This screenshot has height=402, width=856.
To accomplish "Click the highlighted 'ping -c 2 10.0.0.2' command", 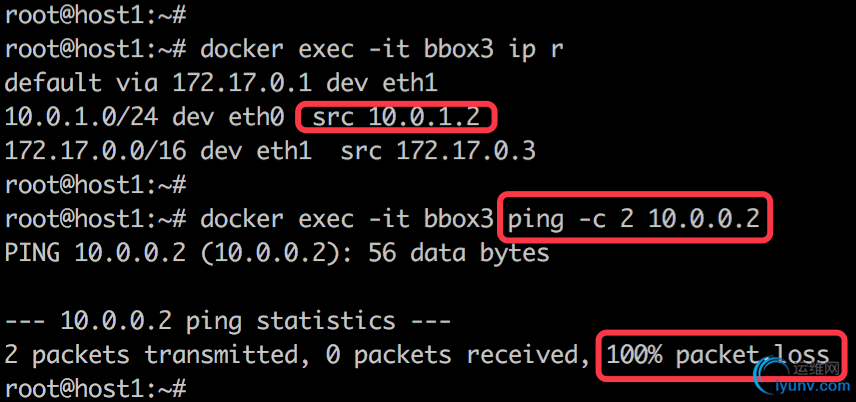I will pos(635,218).
